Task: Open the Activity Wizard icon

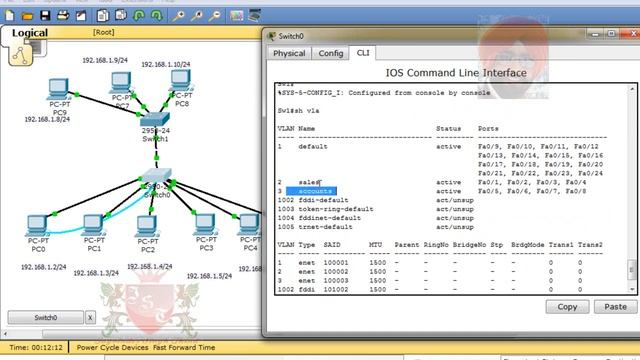Action: pyautogui.click(x=81, y=16)
